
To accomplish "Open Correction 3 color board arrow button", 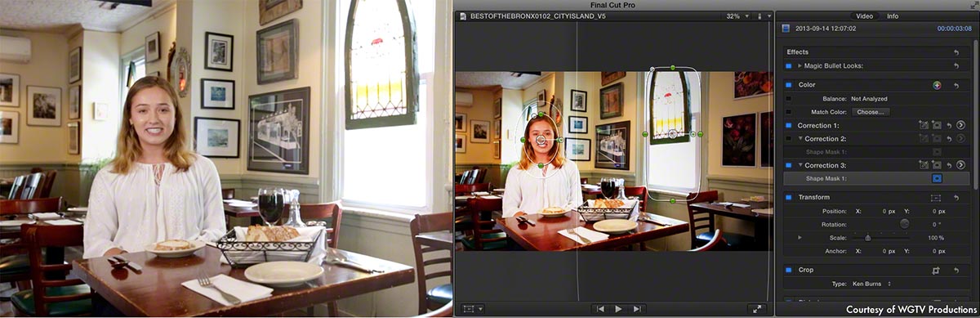I will (x=960, y=165).
